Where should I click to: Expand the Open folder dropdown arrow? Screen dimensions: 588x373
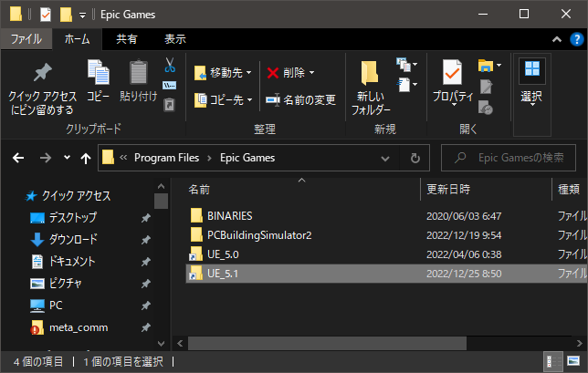[x=499, y=65]
